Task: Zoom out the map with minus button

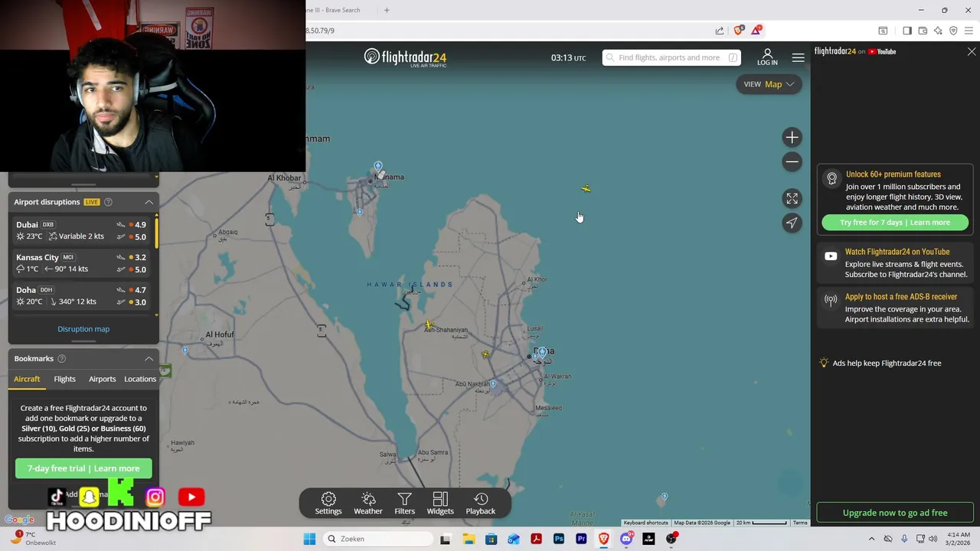Action: click(792, 161)
